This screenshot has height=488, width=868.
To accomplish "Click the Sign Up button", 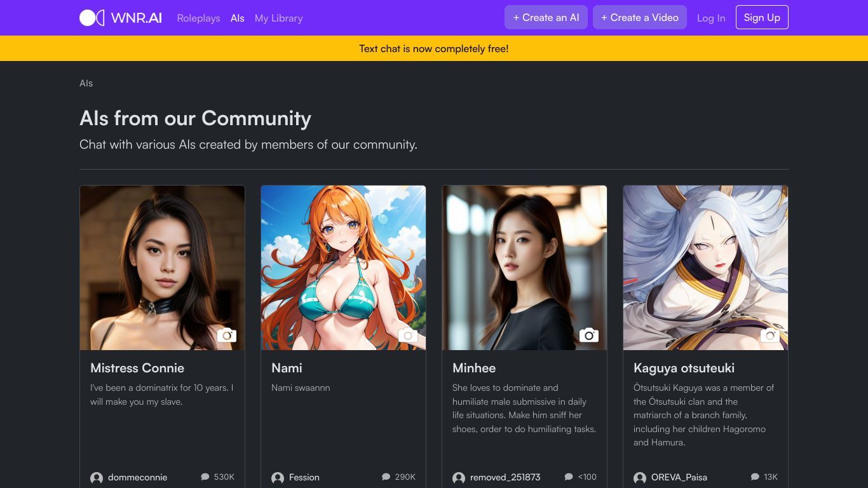I will (762, 18).
